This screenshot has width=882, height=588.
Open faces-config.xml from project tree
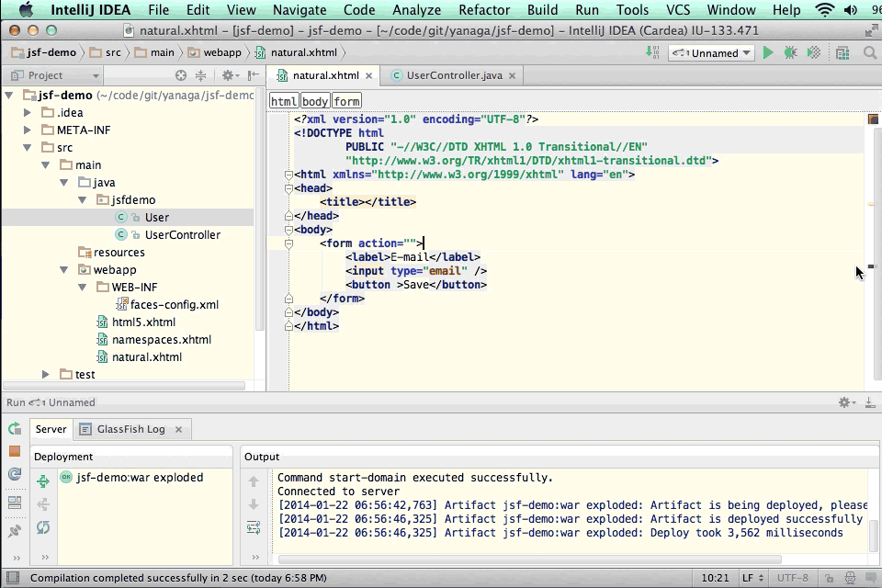pyautogui.click(x=174, y=305)
